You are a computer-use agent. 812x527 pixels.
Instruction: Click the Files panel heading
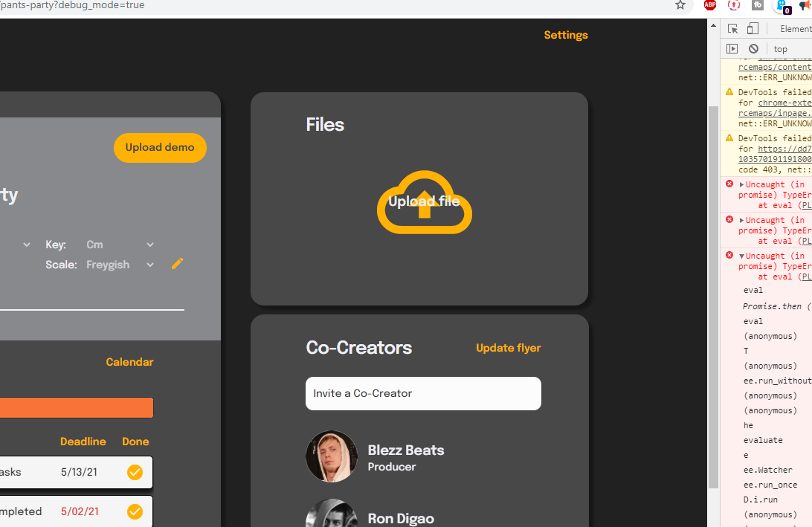point(325,125)
